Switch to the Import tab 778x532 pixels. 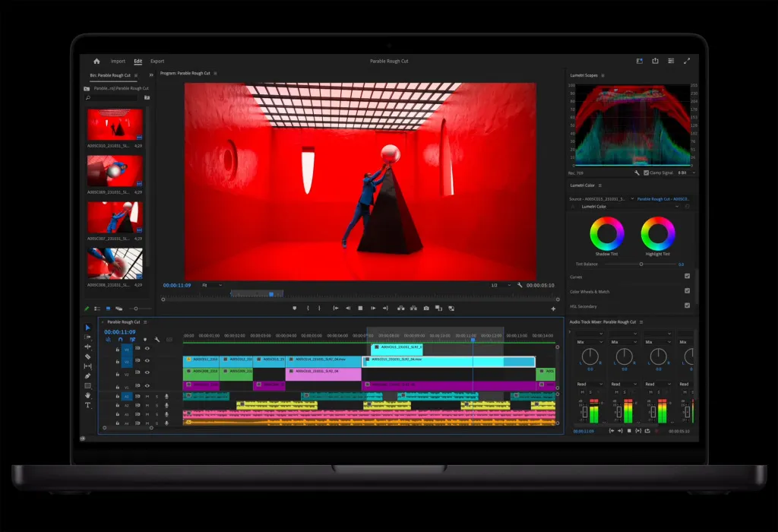(x=118, y=61)
